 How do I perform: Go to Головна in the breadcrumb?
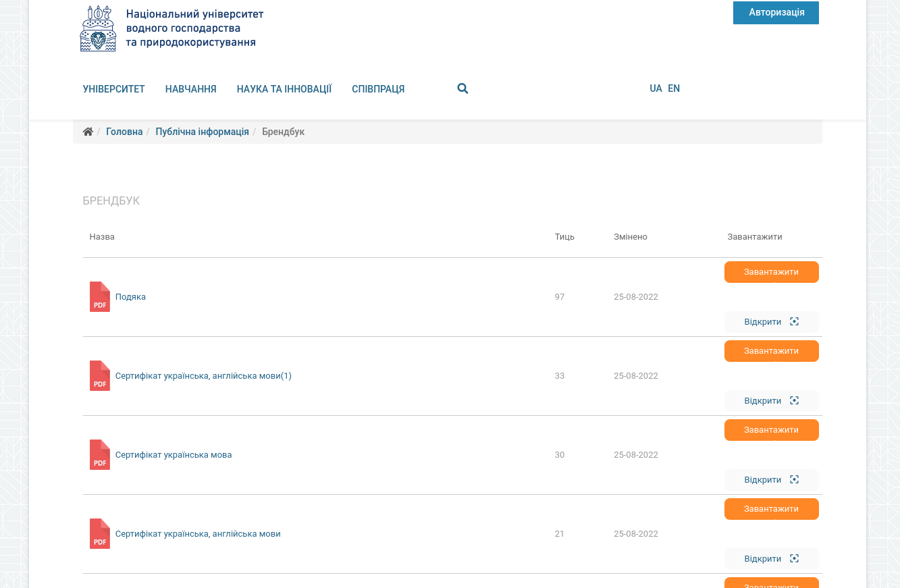(124, 132)
